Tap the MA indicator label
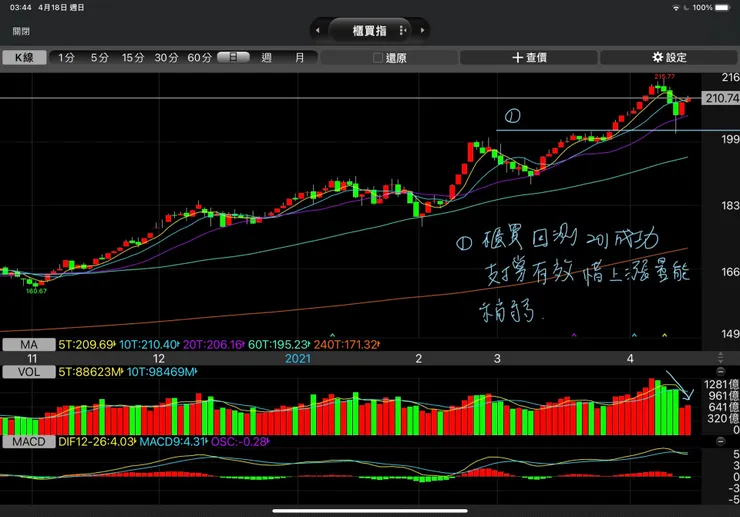740x517 pixels. coord(29,345)
